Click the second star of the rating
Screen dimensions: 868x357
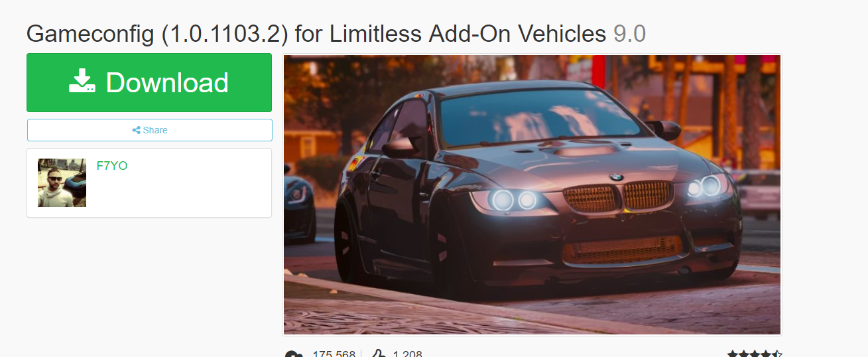[x=744, y=354]
